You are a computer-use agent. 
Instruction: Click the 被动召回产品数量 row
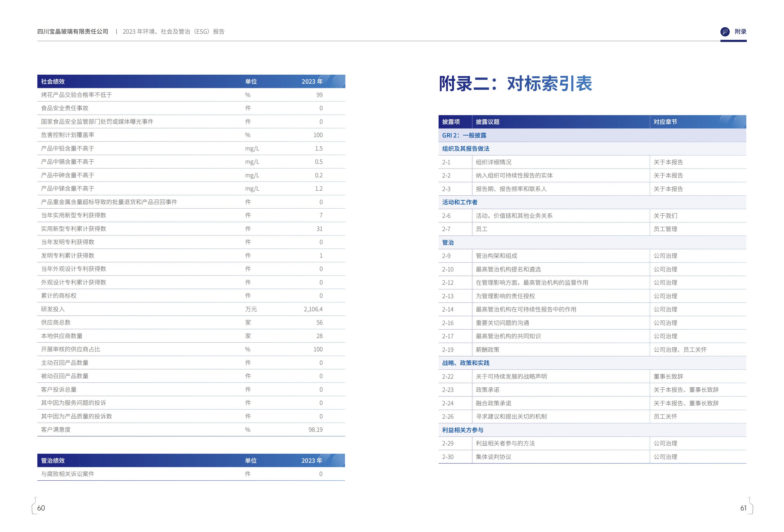pyautogui.click(x=191, y=376)
